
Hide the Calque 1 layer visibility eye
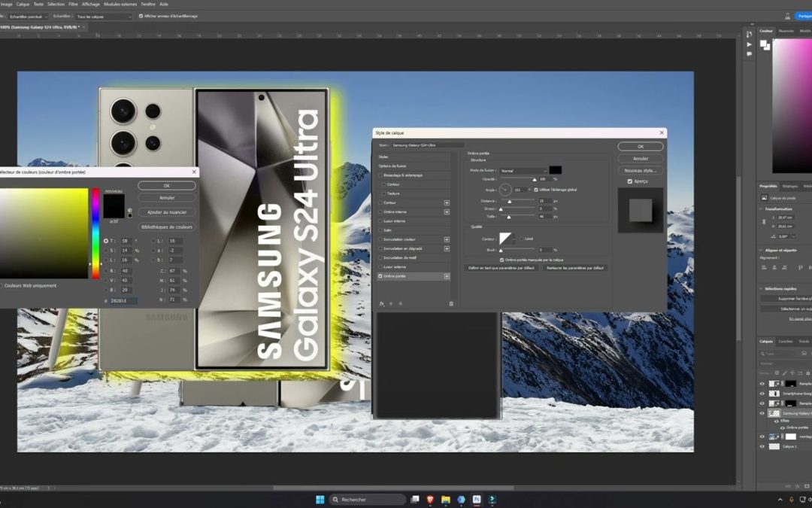click(762, 446)
